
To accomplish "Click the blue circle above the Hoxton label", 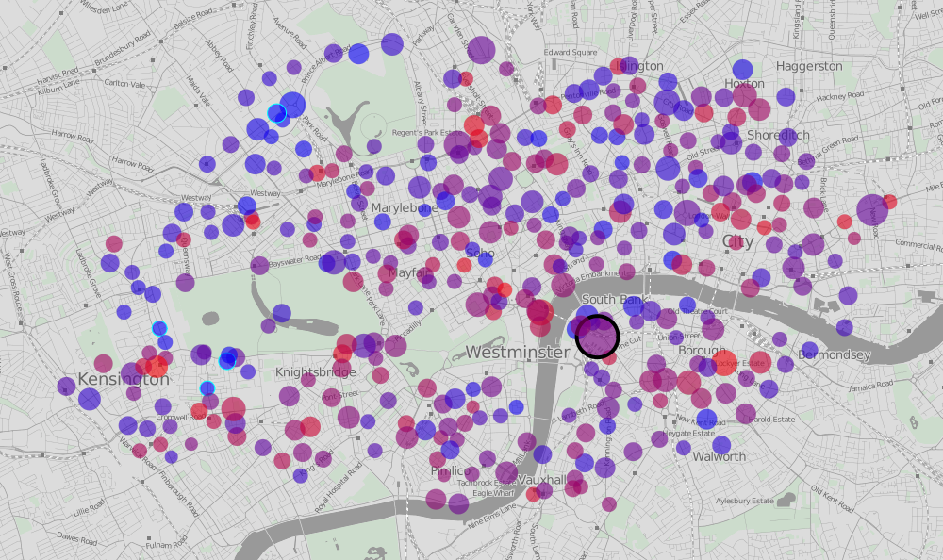I will point(743,69).
